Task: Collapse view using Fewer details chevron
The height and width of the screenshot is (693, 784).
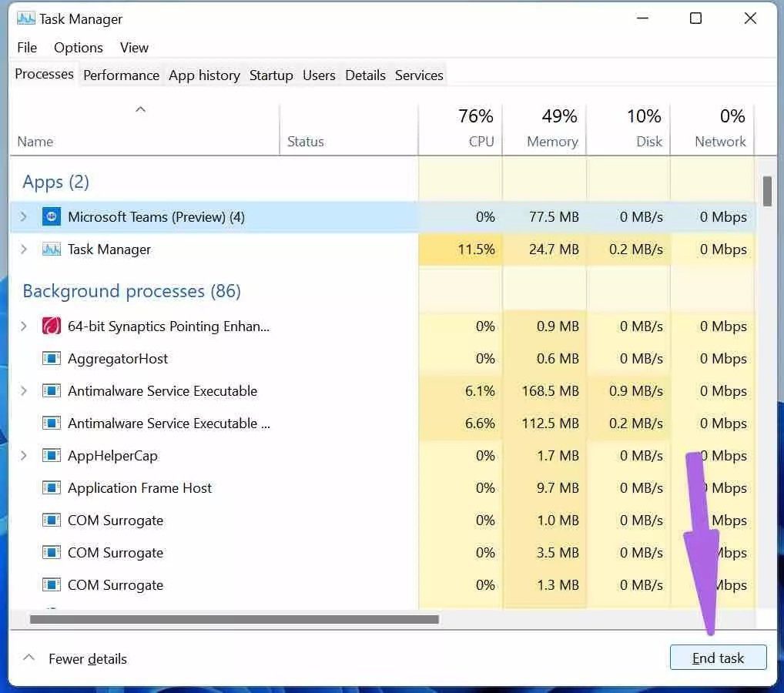Action: pos(29,658)
